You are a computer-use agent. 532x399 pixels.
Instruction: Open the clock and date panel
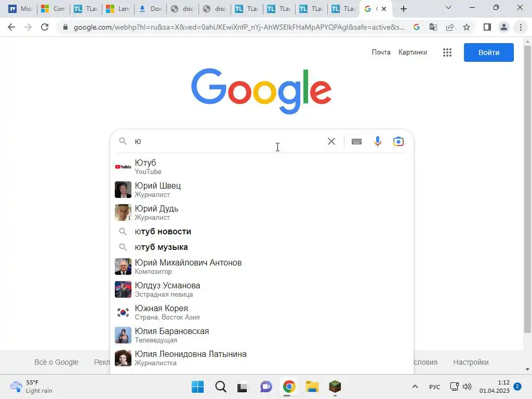pos(495,387)
